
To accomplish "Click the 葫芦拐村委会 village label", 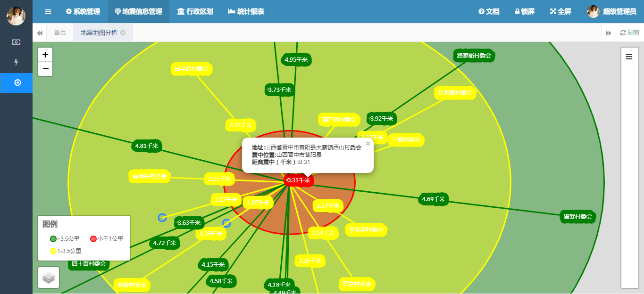I will 339,120.
